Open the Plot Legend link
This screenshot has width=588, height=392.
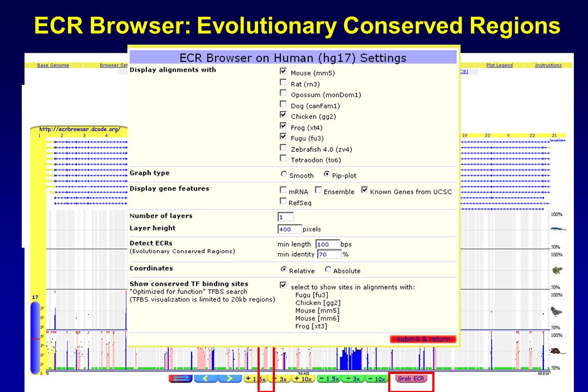pyautogui.click(x=499, y=65)
